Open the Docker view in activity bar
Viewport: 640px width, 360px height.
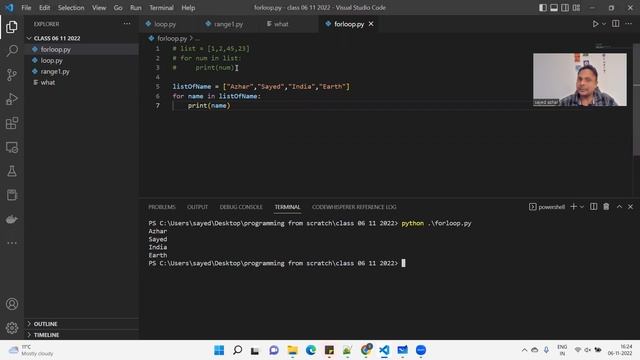pos(12,219)
